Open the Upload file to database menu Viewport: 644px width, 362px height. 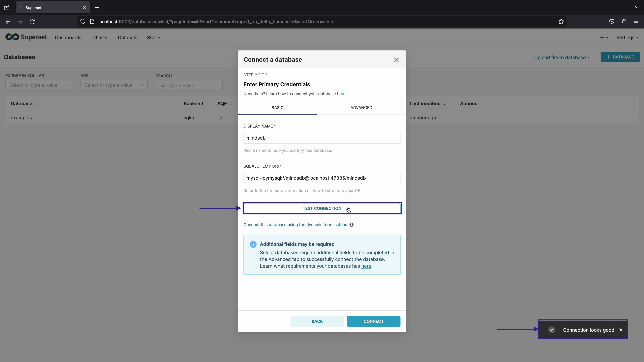tap(562, 57)
